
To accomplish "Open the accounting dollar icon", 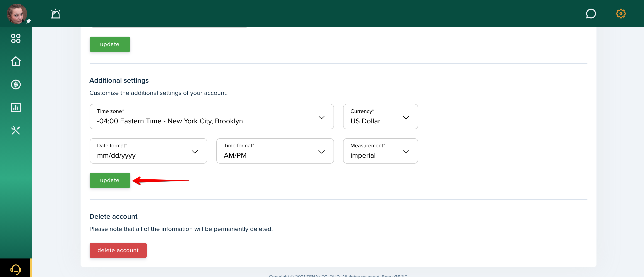I will [x=16, y=84].
